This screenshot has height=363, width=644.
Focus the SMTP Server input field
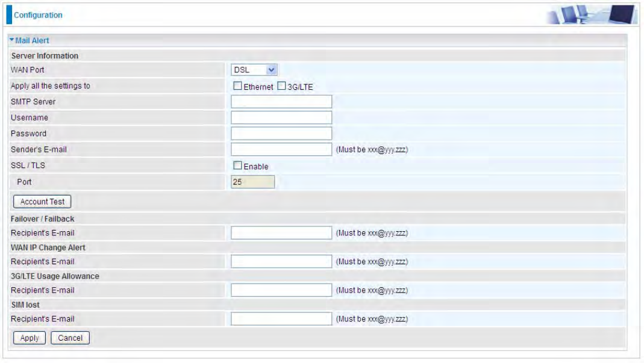click(x=281, y=102)
